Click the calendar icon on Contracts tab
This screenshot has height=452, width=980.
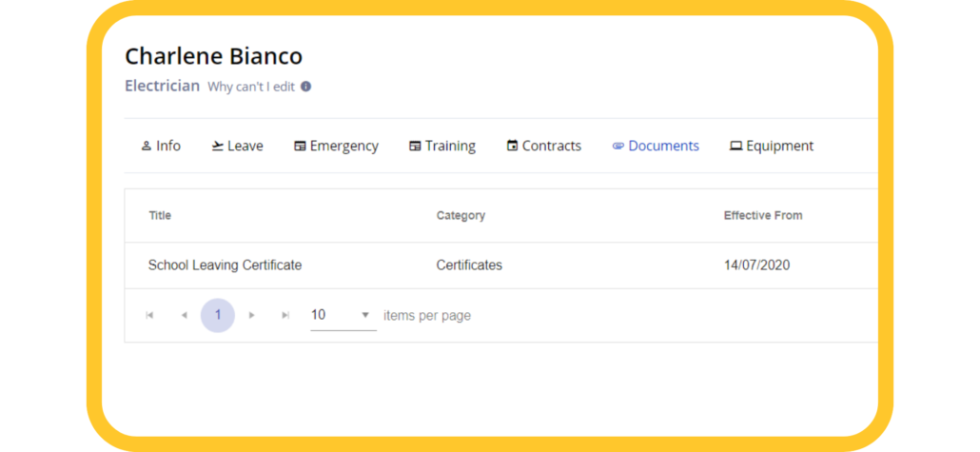tap(513, 146)
